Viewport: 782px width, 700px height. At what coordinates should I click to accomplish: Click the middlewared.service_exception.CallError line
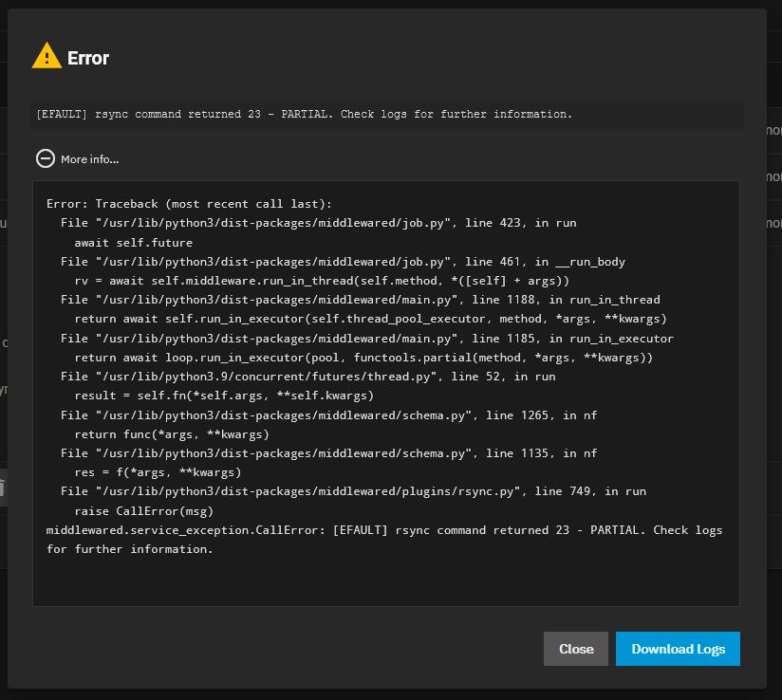click(384, 530)
